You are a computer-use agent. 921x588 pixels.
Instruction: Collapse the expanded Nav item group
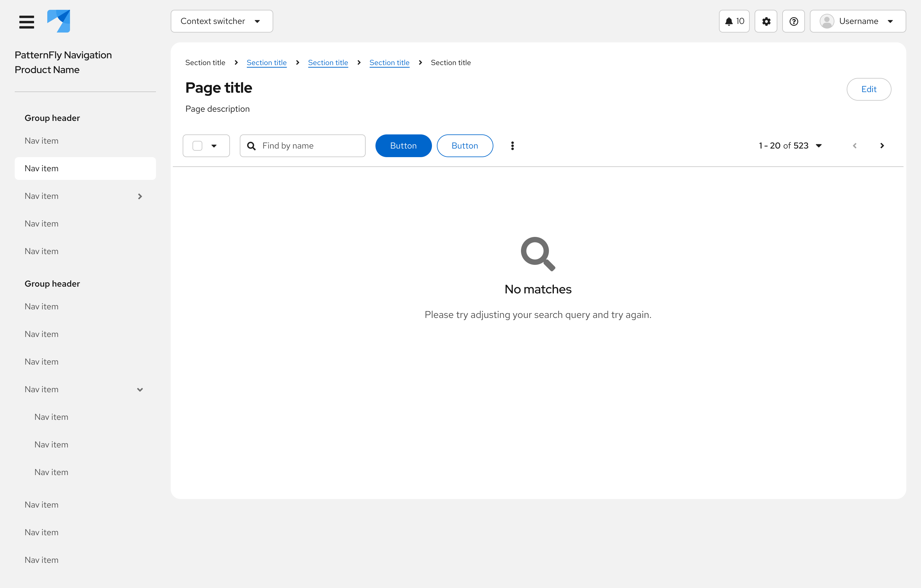pos(140,389)
